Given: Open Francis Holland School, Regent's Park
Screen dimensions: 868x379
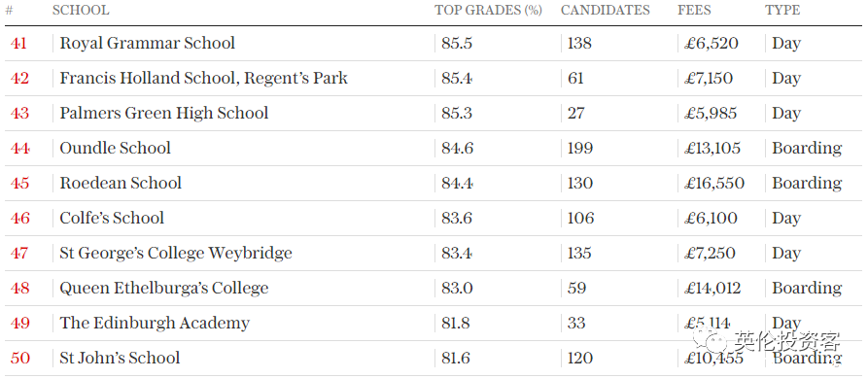Looking at the screenshot, I should click(204, 78).
